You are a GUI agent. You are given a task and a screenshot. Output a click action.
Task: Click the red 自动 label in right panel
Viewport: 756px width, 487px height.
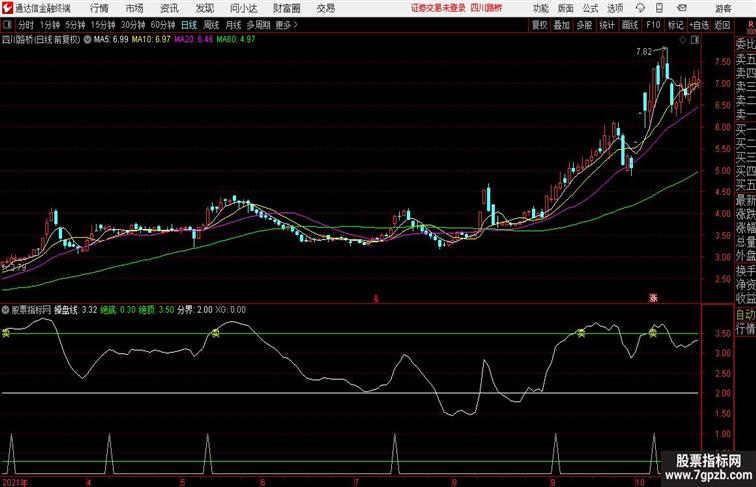click(x=745, y=314)
